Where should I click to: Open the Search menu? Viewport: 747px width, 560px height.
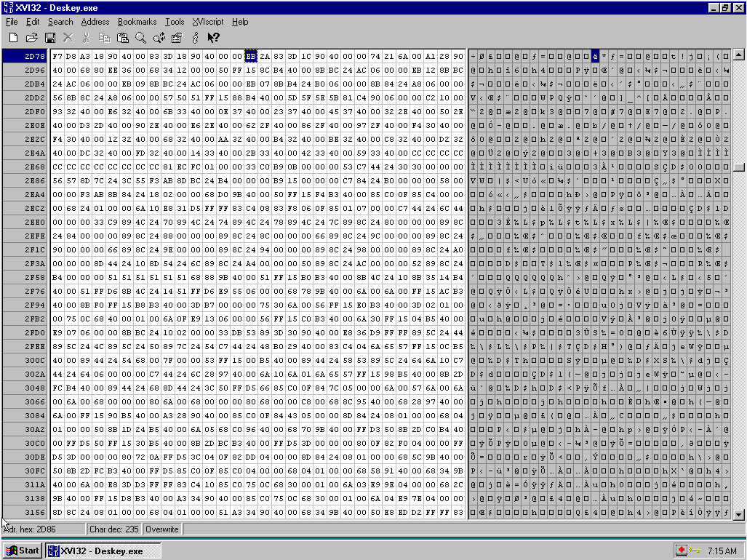tap(60, 22)
